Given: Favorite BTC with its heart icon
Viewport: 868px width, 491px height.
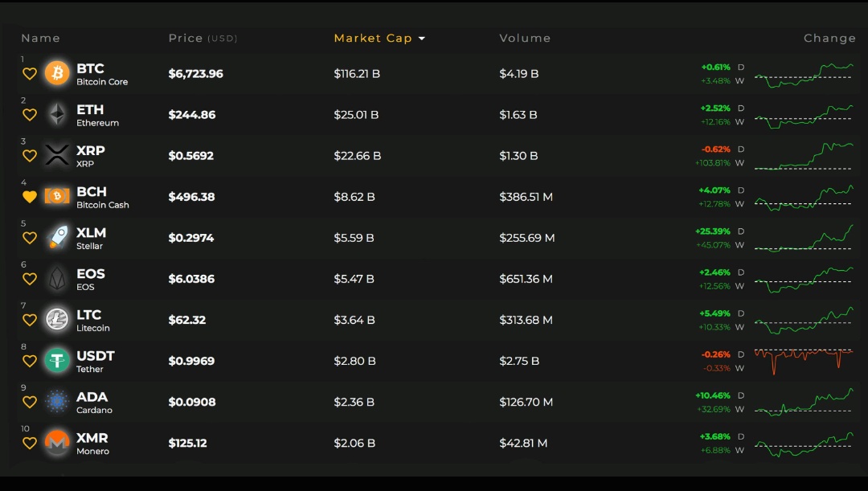Looking at the screenshot, I should pyautogui.click(x=30, y=74).
